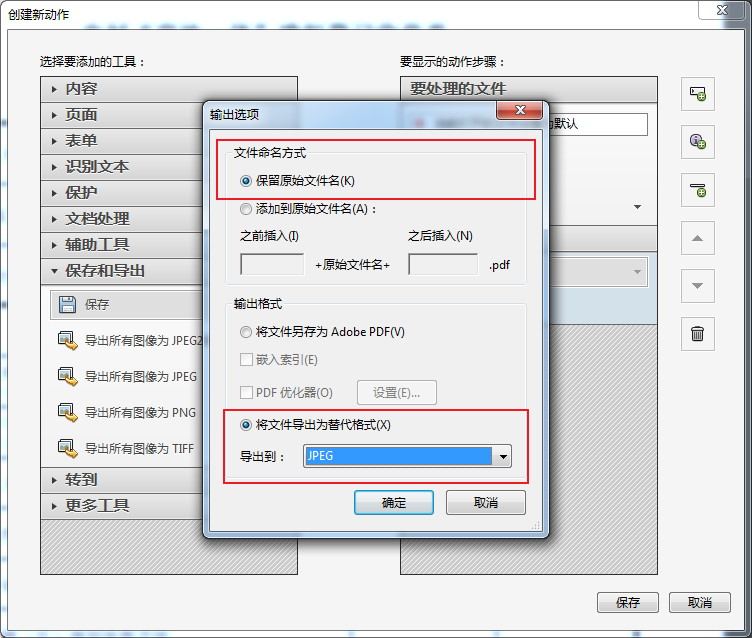
Task: Click the add instruction step icon
Action: 697,142
